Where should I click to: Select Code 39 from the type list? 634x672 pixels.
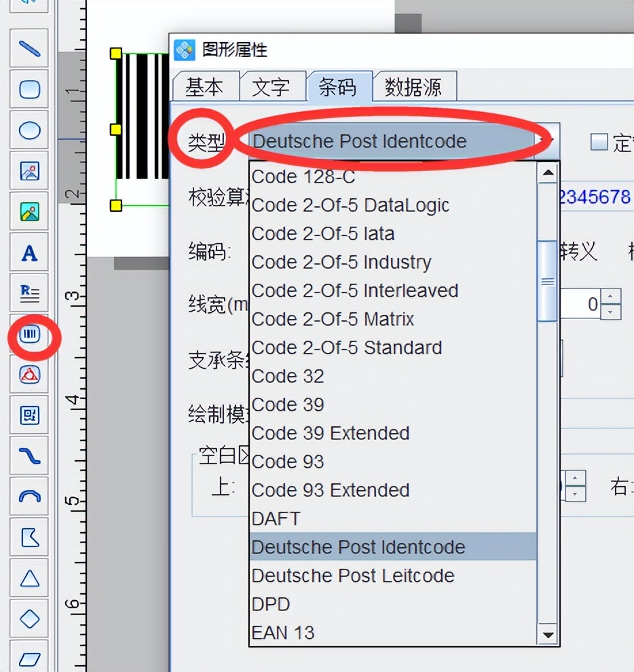click(x=288, y=404)
